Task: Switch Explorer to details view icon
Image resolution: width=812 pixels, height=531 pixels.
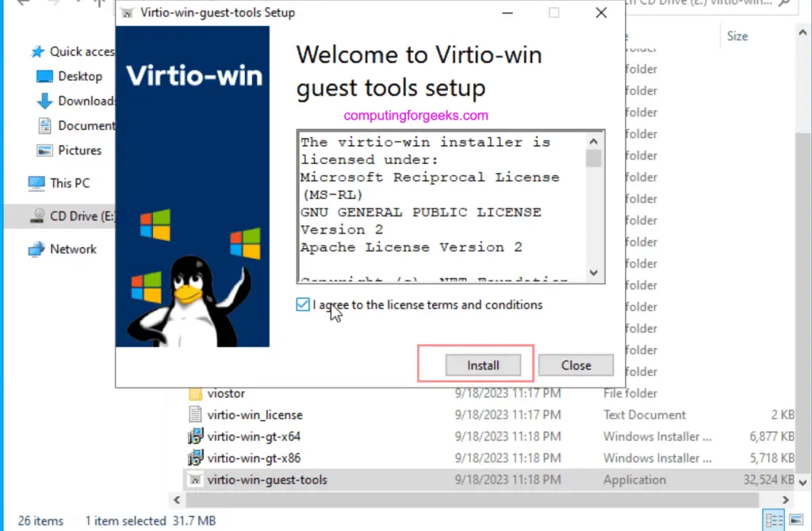Action: (774, 520)
